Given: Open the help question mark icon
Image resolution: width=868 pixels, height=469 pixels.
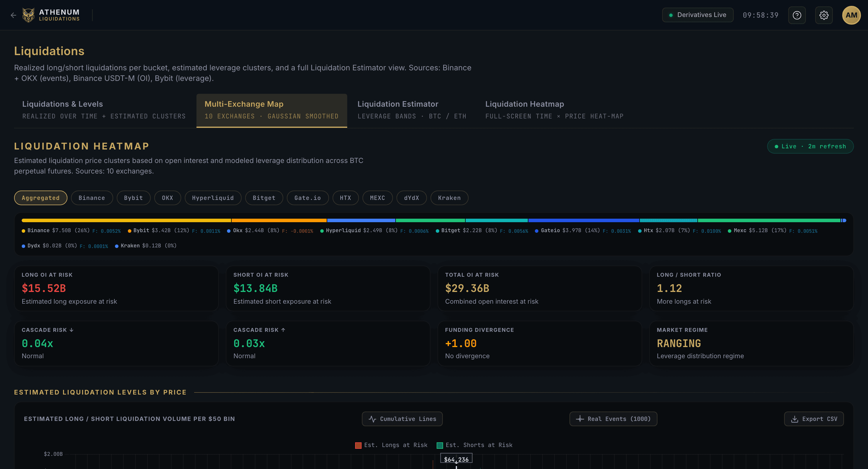Looking at the screenshot, I should (797, 15).
